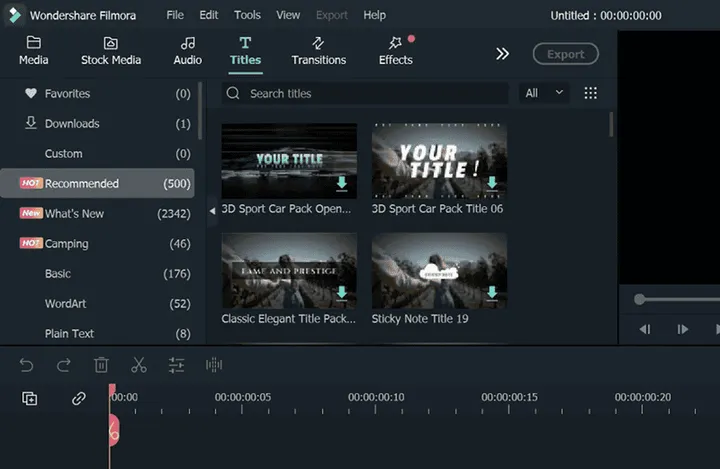Toggle the timeline auto-link chain icon
This screenshot has height=469, width=720.
click(x=79, y=398)
